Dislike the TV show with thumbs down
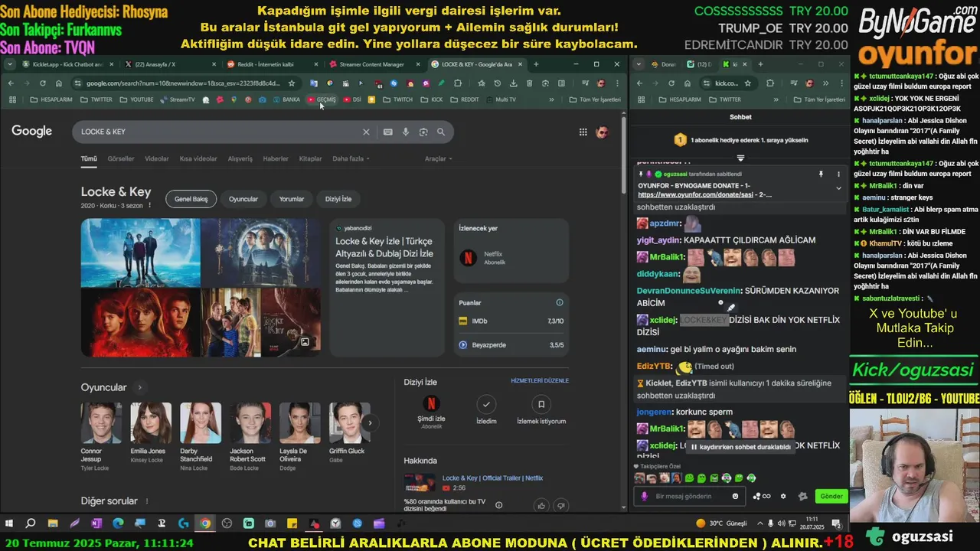 tap(560, 505)
